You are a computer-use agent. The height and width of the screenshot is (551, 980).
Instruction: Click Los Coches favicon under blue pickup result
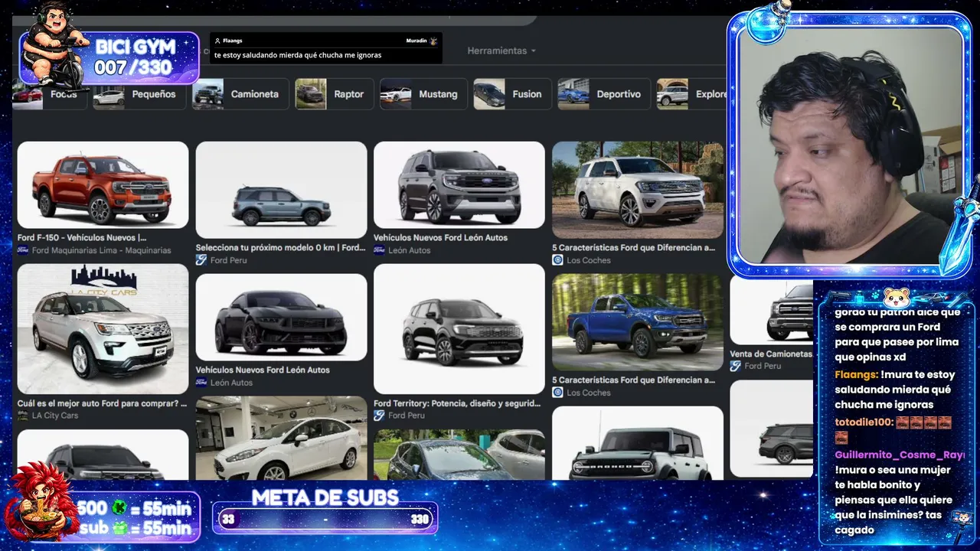558,393
